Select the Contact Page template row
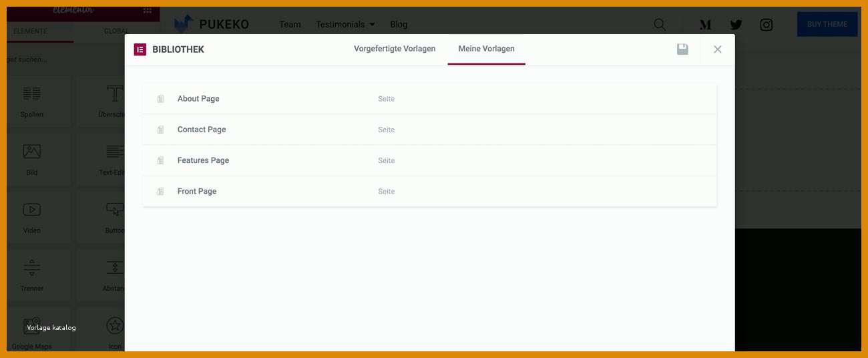868x358 pixels. pos(429,130)
